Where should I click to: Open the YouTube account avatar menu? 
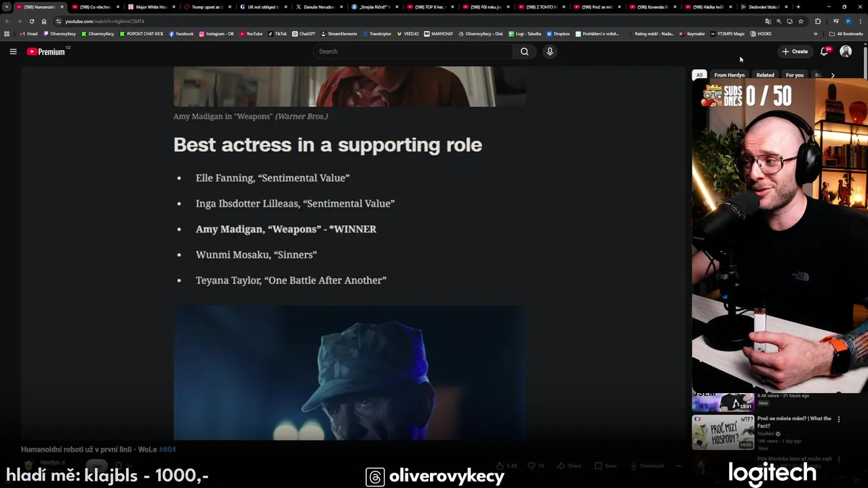click(x=846, y=52)
